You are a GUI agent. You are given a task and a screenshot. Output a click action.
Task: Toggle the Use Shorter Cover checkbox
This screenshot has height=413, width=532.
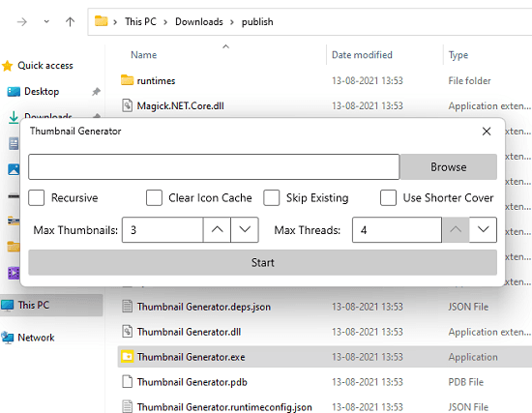[x=389, y=198]
